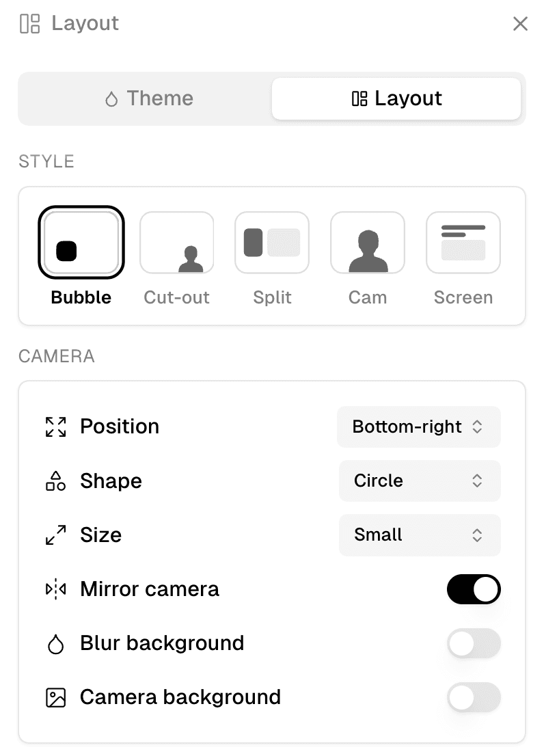Disable the Mirror camera toggle
This screenshot has height=756, width=544.
point(474,589)
